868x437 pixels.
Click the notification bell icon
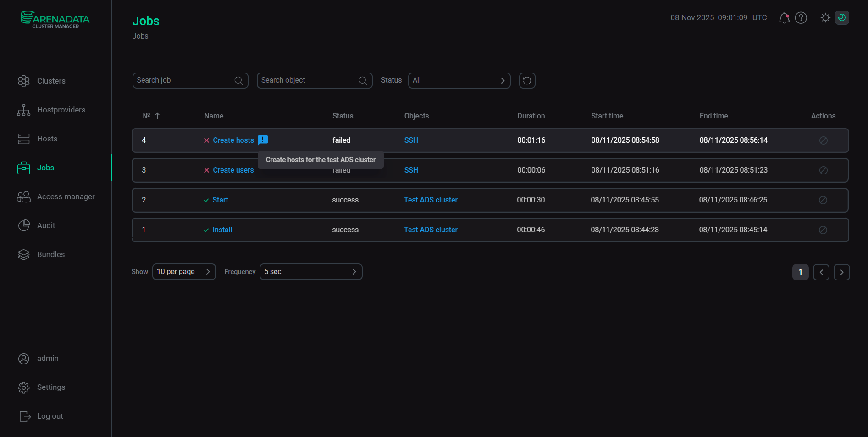click(784, 17)
